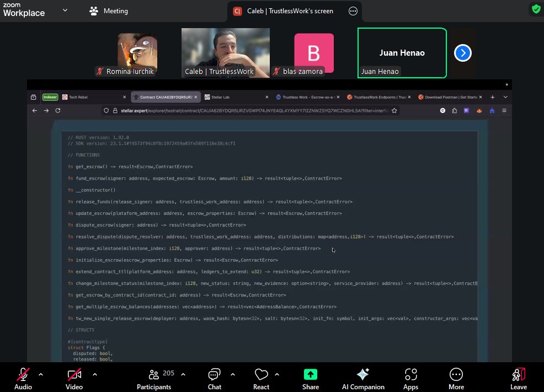The image size is (544, 392).
Task: Click tracking protection shield in address bar
Action: [106, 111]
